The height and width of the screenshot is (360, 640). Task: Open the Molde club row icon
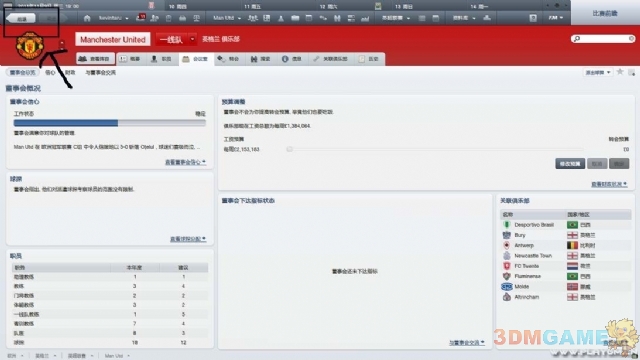[507, 287]
